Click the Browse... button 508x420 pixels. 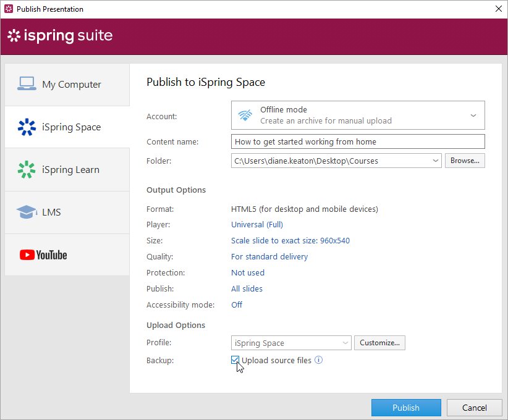tap(465, 161)
